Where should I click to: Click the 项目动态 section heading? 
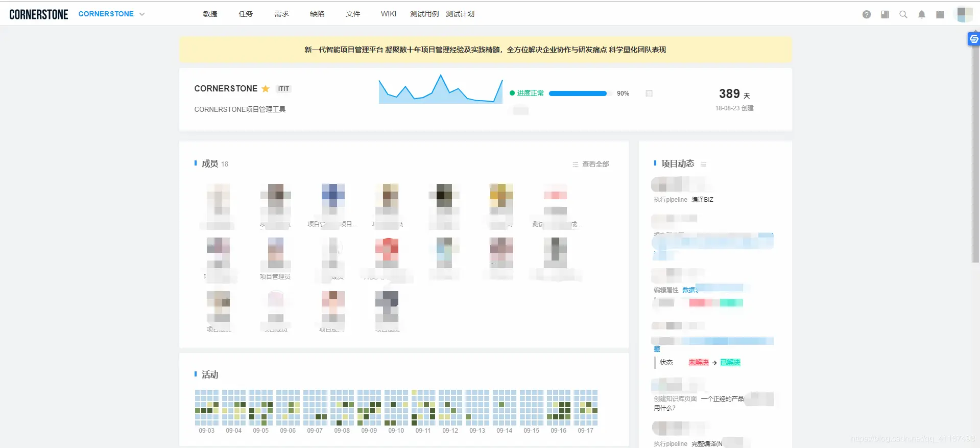[x=678, y=163]
